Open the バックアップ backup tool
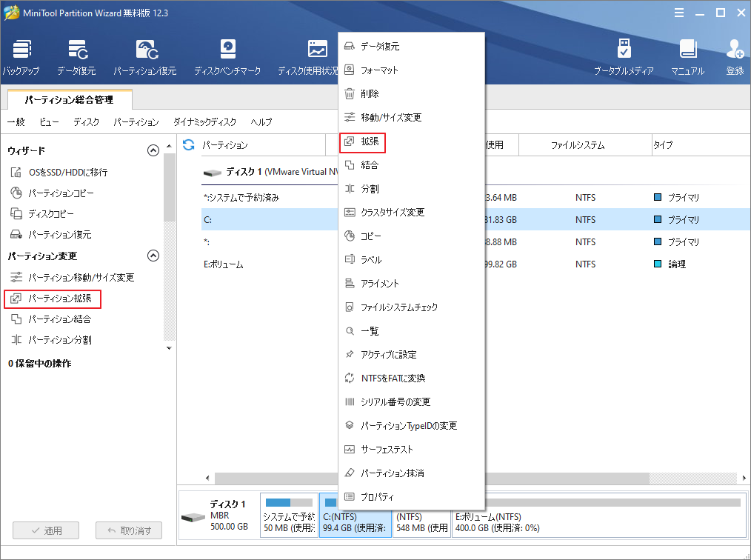 click(21, 57)
